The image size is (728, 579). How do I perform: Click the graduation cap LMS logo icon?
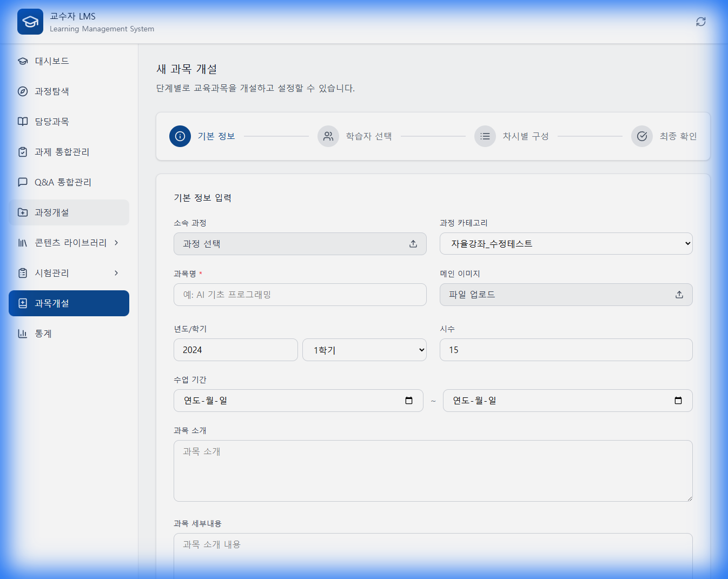30,22
